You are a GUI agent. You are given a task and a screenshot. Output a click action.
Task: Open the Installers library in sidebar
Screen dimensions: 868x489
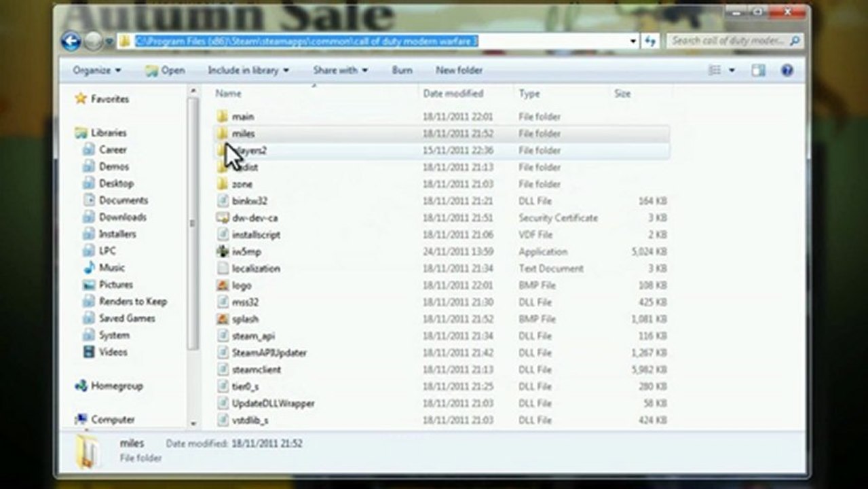117,234
